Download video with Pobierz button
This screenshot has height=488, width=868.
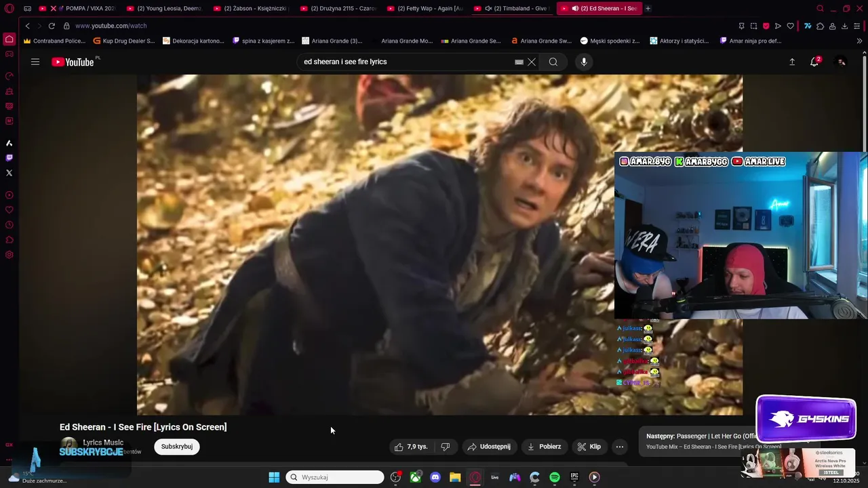click(545, 447)
